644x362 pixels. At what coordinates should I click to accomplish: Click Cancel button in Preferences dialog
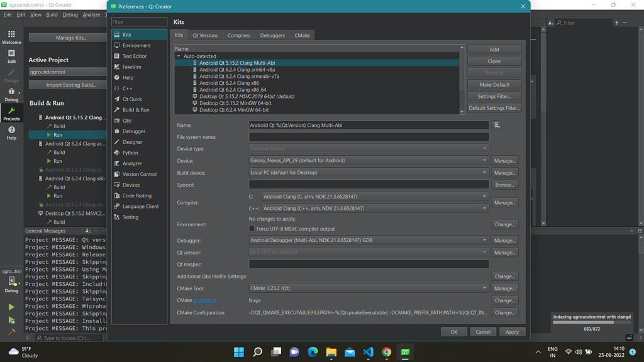point(483,332)
